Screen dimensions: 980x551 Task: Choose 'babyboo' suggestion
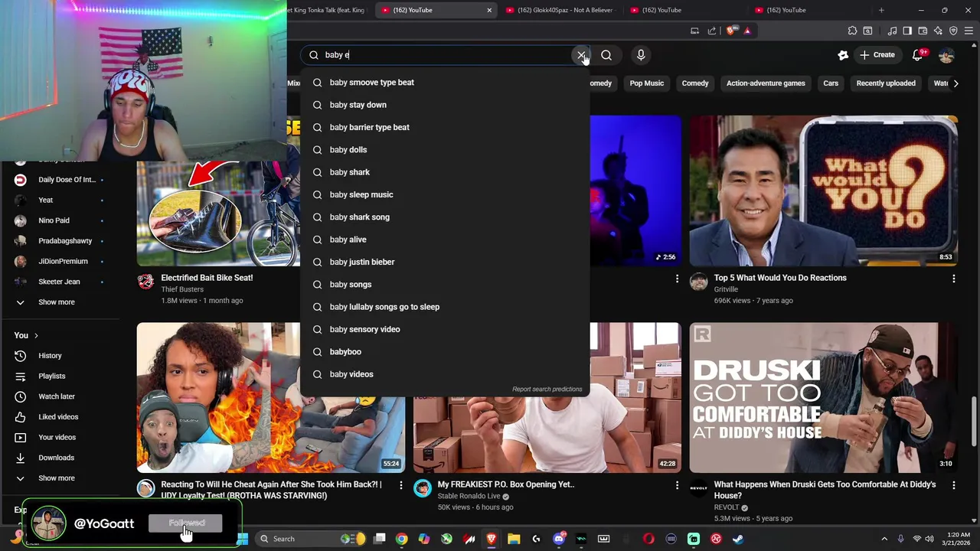445,352
